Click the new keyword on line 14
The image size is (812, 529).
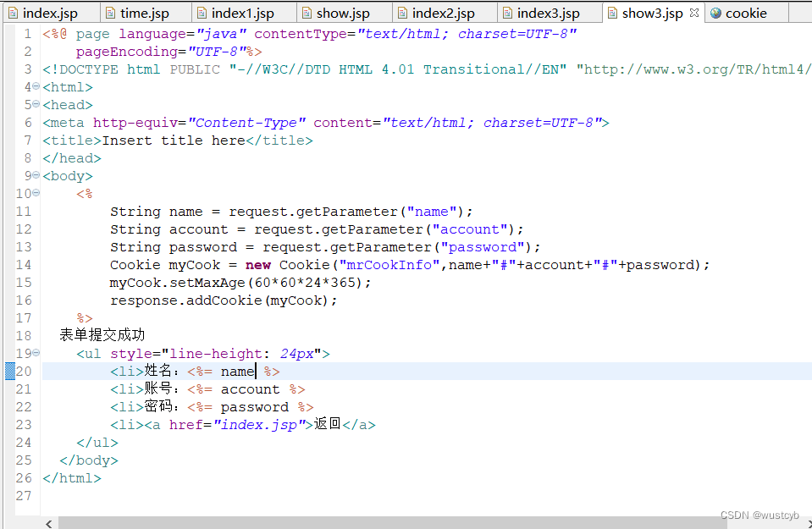click(258, 265)
